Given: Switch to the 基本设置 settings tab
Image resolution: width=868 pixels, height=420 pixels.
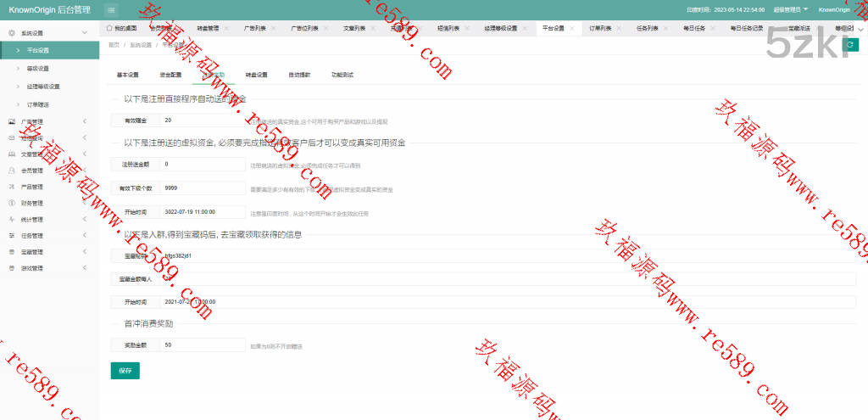Looking at the screenshot, I should click(127, 75).
